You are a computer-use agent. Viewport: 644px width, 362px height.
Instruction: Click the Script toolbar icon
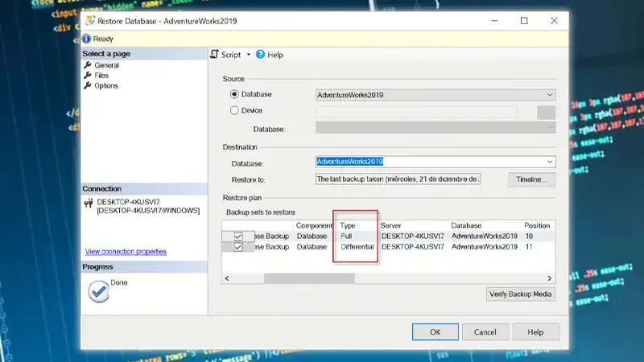coord(215,54)
